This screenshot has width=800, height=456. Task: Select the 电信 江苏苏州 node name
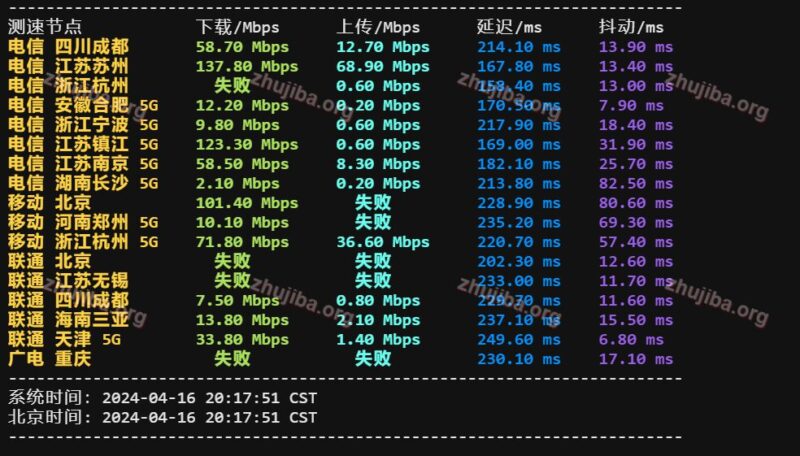click(68, 66)
